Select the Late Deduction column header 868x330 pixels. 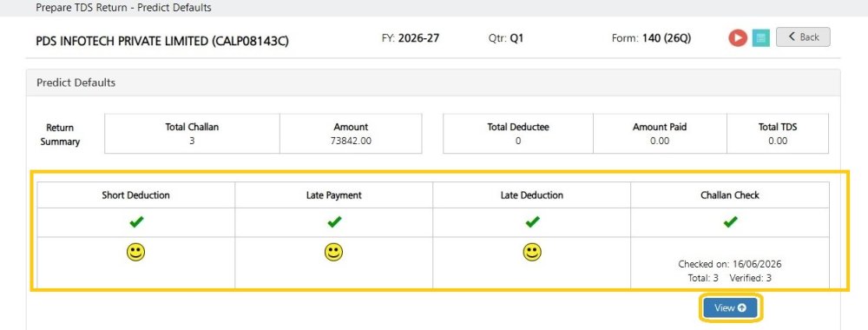coord(531,195)
